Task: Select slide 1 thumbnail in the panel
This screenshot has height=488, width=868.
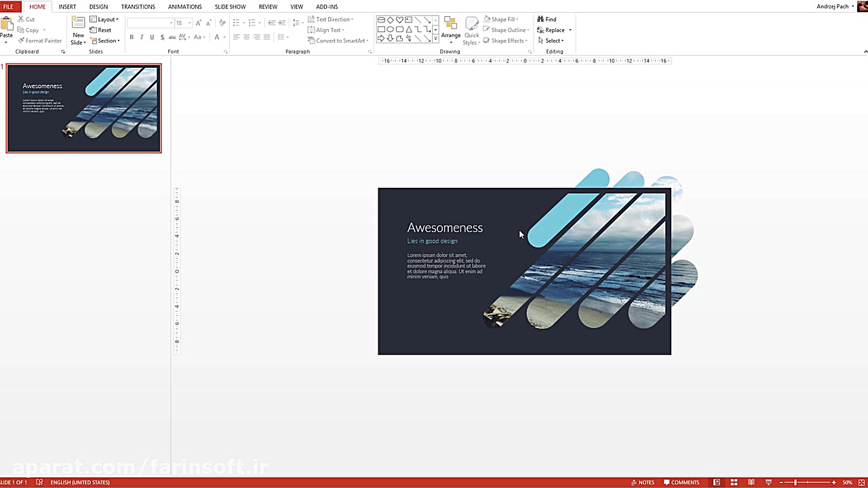Action: (84, 108)
